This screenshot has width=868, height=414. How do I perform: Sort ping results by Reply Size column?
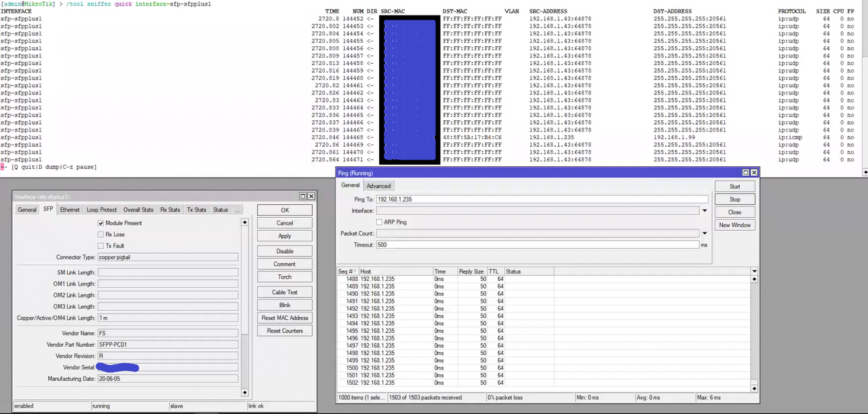472,271
